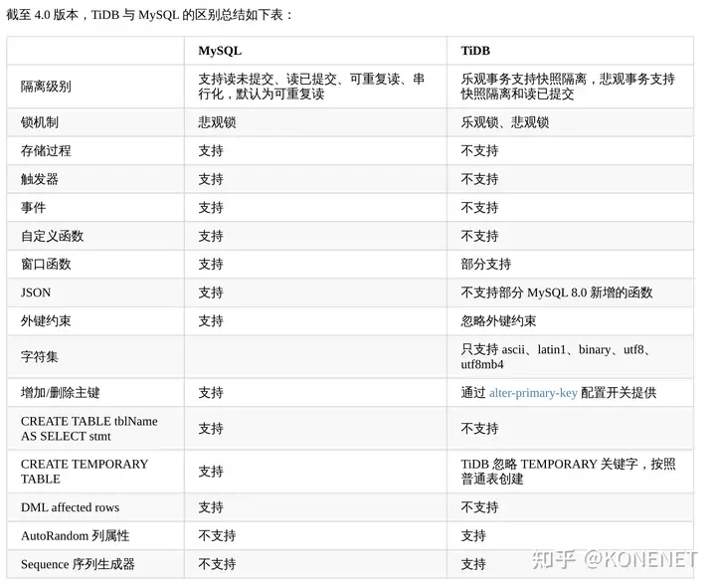Click the 存储过程 row label
Screen dimensions: 716x588
pos(46,151)
